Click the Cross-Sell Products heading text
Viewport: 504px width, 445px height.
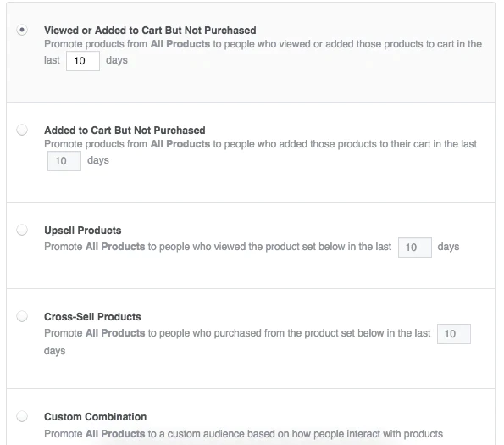(x=92, y=317)
